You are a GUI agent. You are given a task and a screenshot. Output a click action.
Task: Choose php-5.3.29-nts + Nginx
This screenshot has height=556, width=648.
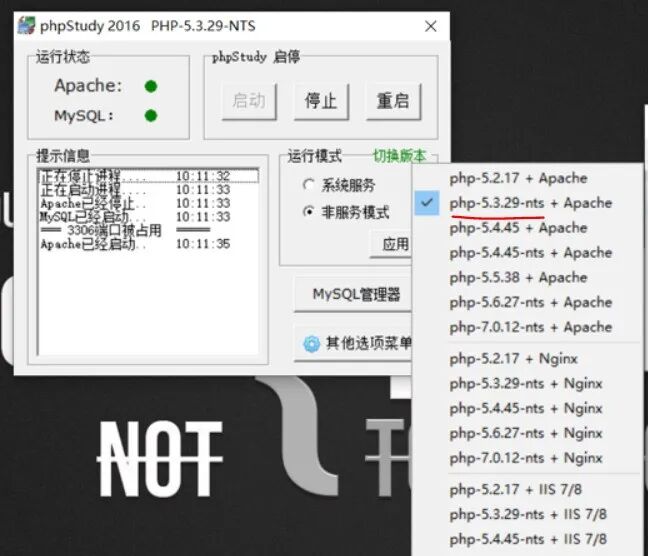[x=527, y=383]
